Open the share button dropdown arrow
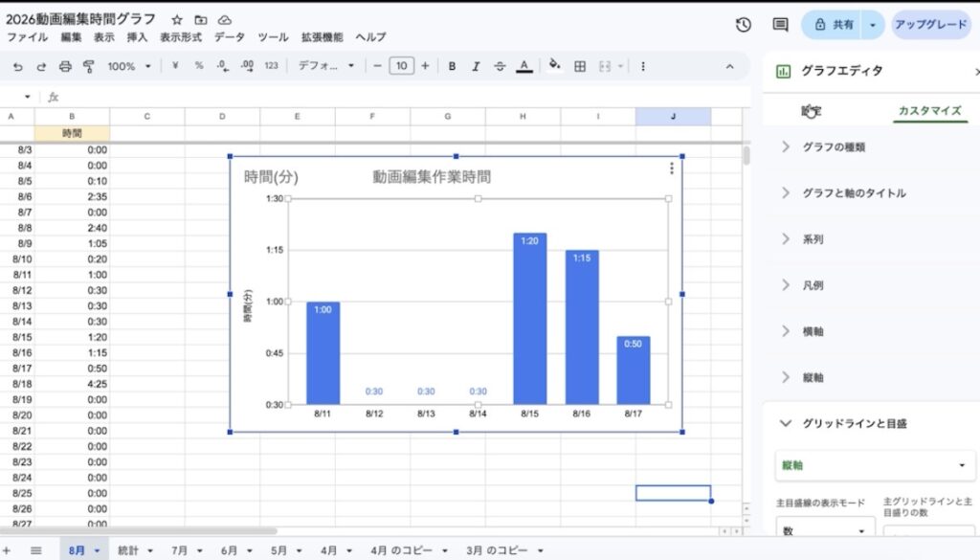 coord(873,25)
